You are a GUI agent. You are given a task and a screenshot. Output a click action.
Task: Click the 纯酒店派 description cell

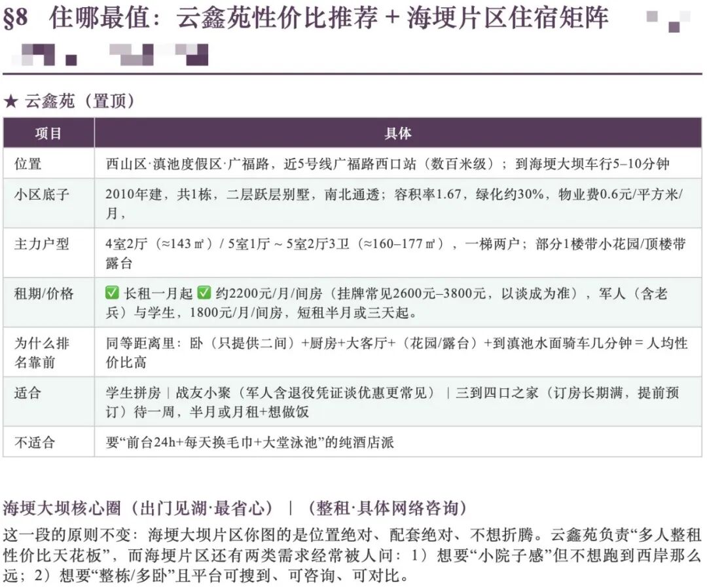click(x=398, y=443)
